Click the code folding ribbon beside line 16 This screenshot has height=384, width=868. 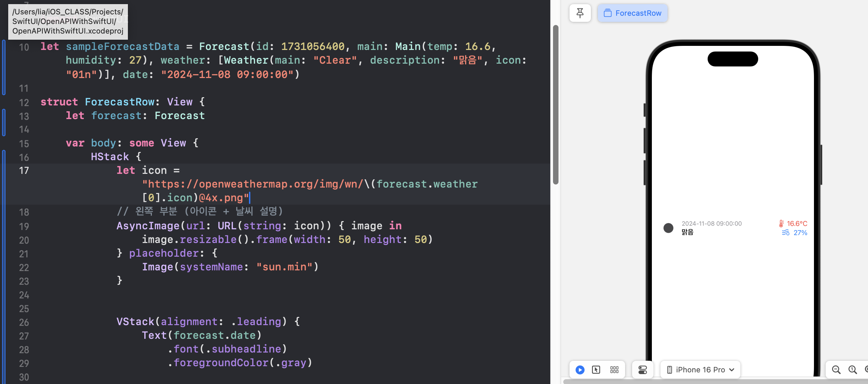tap(4, 157)
